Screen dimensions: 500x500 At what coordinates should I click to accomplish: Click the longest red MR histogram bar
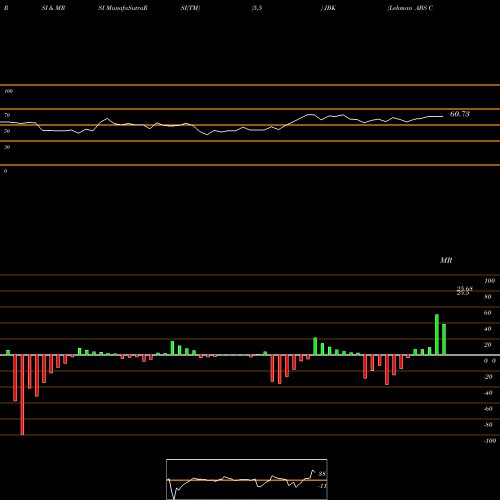[22, 395]
